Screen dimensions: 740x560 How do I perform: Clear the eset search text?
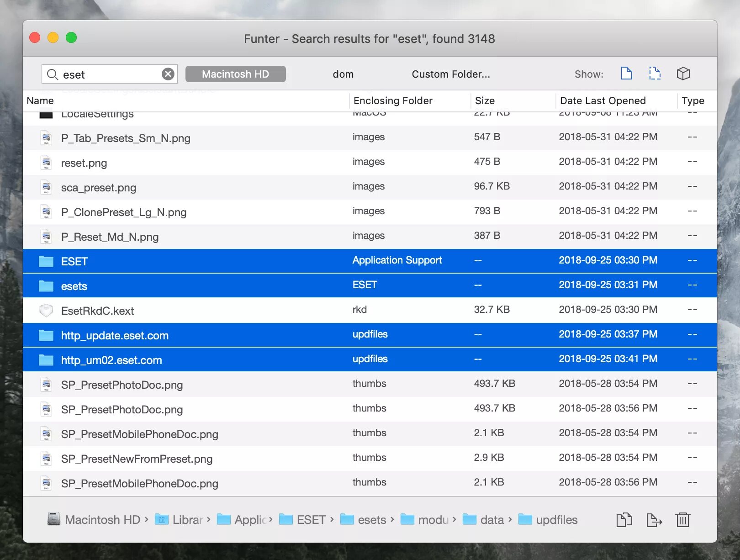[x=168, y=74]
